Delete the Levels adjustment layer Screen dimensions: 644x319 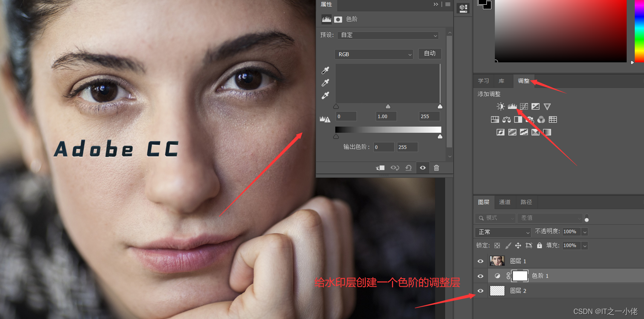coord(436,168)
